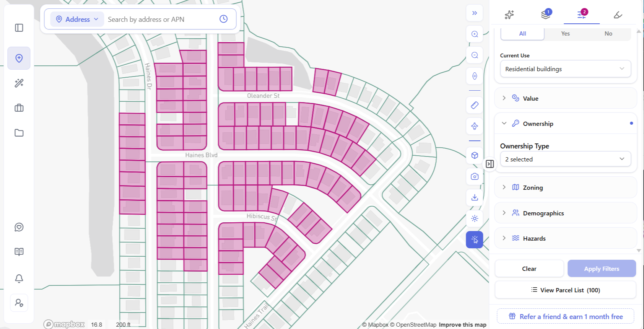Open the user account settings icon
The image size is (644, 329).
point(19,303)
